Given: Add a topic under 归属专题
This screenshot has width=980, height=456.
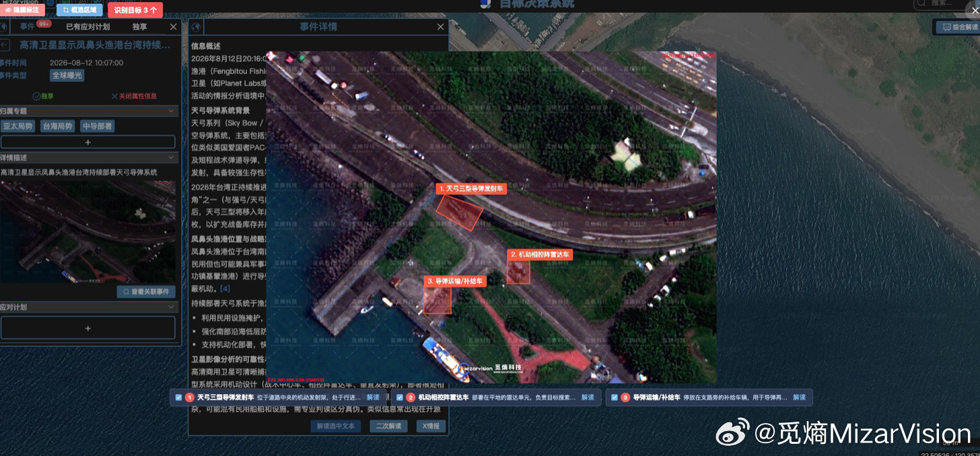Looking at the screenshot, I should (x=87, y=142).
